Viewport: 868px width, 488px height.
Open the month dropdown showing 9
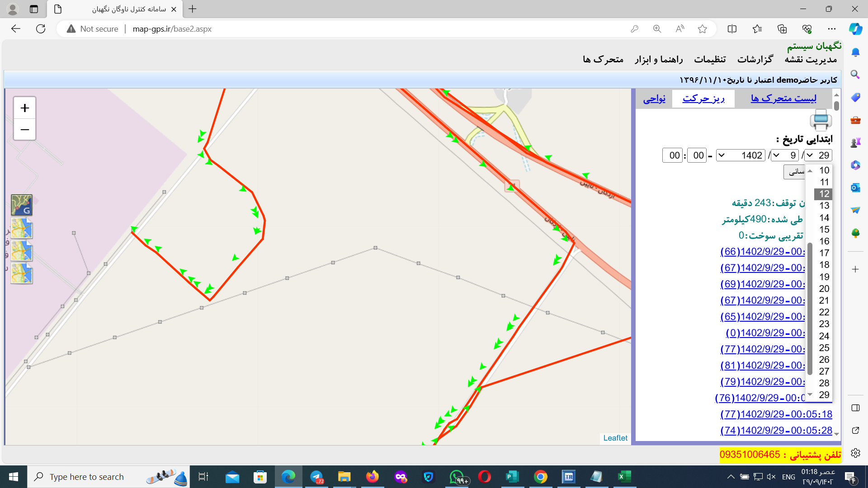[785, 155]
